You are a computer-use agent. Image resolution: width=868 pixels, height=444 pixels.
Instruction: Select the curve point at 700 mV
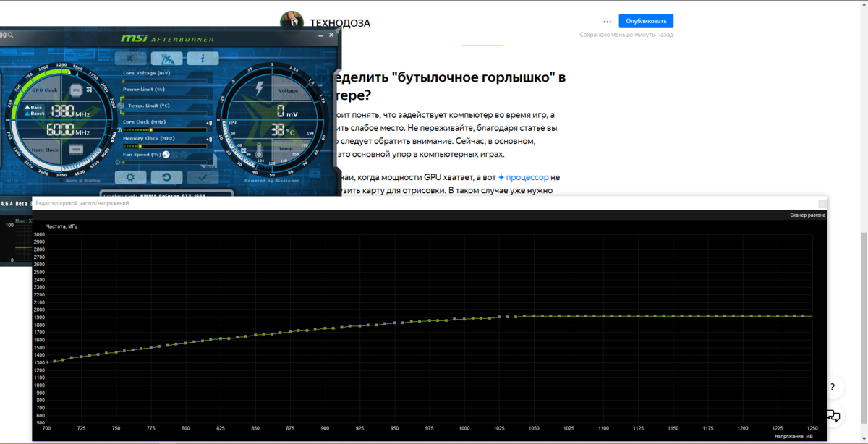[x=46, y=362]
